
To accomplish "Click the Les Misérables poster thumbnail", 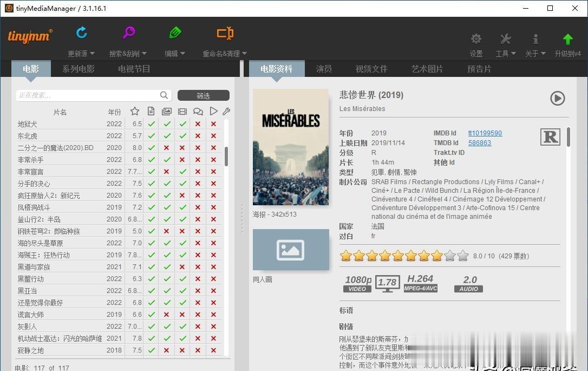I will 291,147.
